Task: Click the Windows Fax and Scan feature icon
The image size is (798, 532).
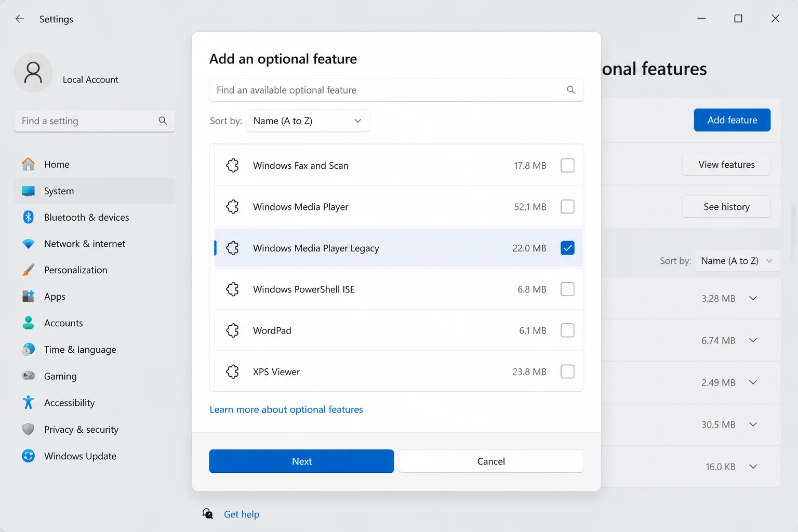Action: 233,165
